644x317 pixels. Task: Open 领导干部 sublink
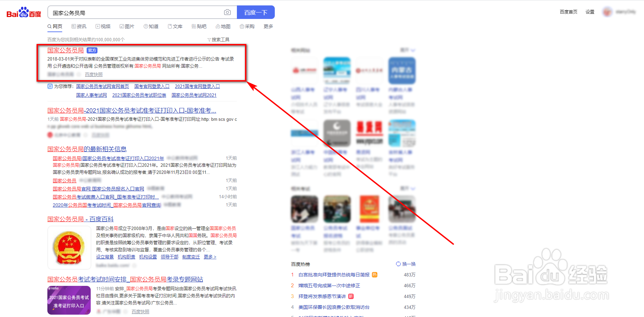point(170,257)
